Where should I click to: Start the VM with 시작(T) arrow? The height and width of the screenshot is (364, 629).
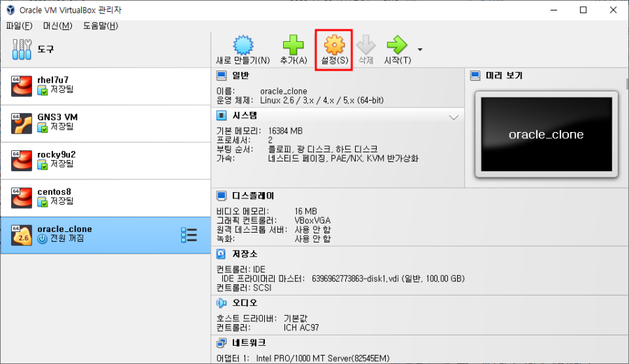tap(397, 45)
